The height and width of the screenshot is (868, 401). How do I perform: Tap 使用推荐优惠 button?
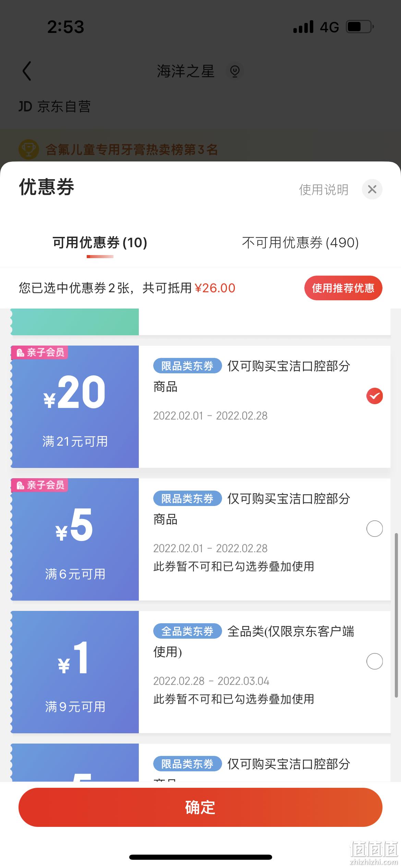coord(343,288)
